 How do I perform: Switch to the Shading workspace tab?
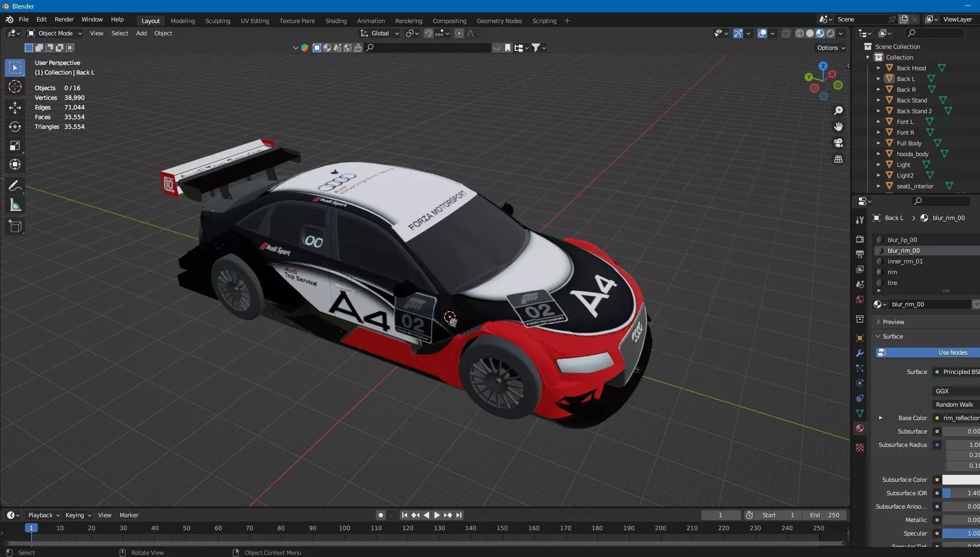click(x=336, y=21)
